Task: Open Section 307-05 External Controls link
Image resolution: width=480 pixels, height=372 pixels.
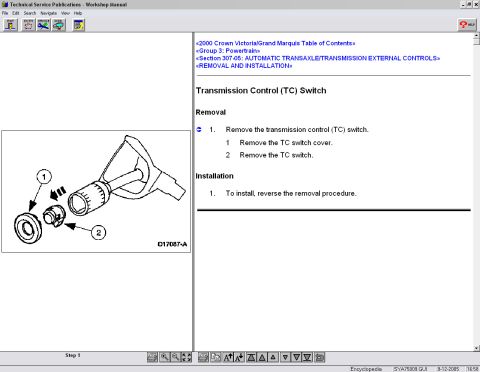Action: tap(318, 58)
